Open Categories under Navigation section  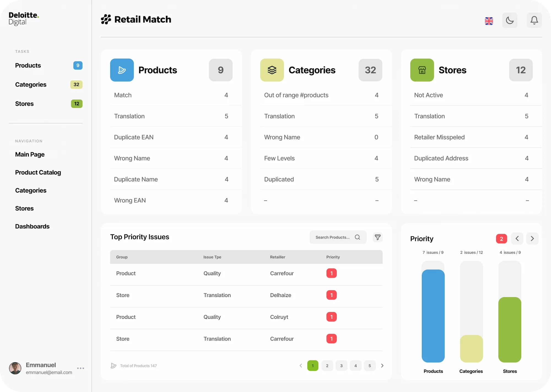[x=31, y=191]
